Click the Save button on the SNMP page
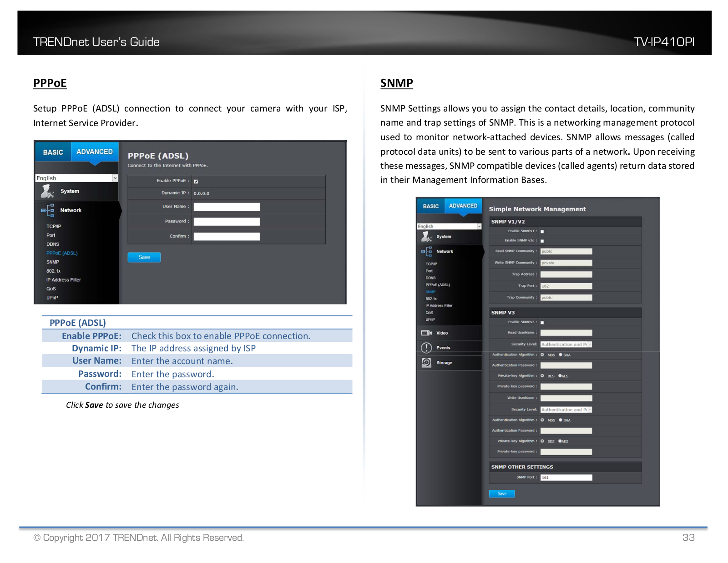728x563 pixels. tap(502, 494)
